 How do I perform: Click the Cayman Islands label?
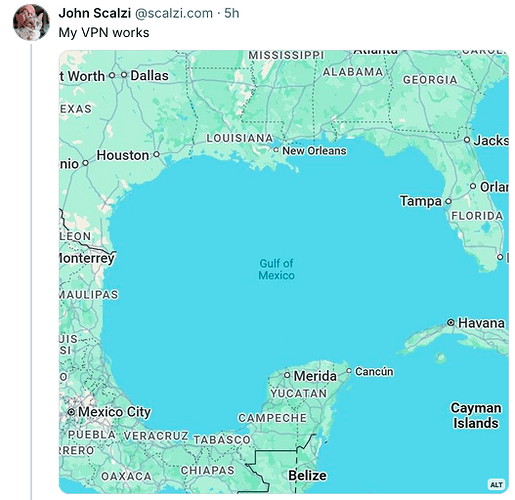pyautogui.click(x=476, y=415)
